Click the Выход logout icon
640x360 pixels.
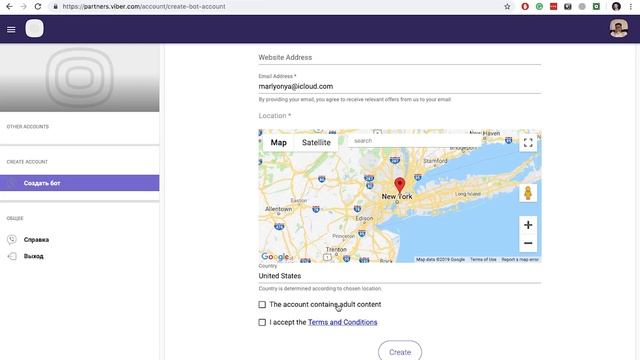point(12,256)
